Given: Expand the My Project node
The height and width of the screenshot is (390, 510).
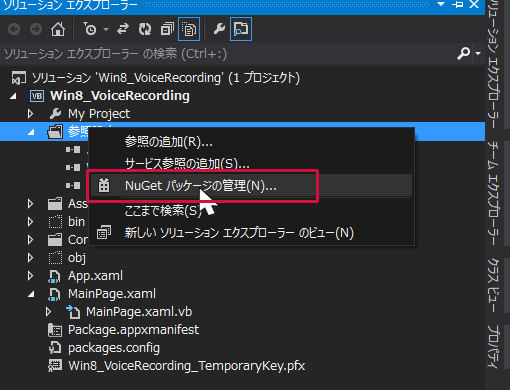Looking at the screenshot, I should [x=30, y=114].
